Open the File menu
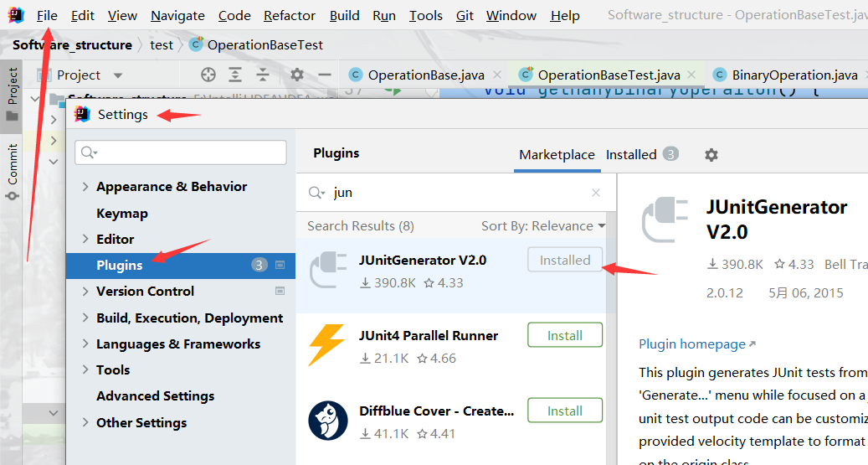Screen dimensions: 868x465 (47, 16)
